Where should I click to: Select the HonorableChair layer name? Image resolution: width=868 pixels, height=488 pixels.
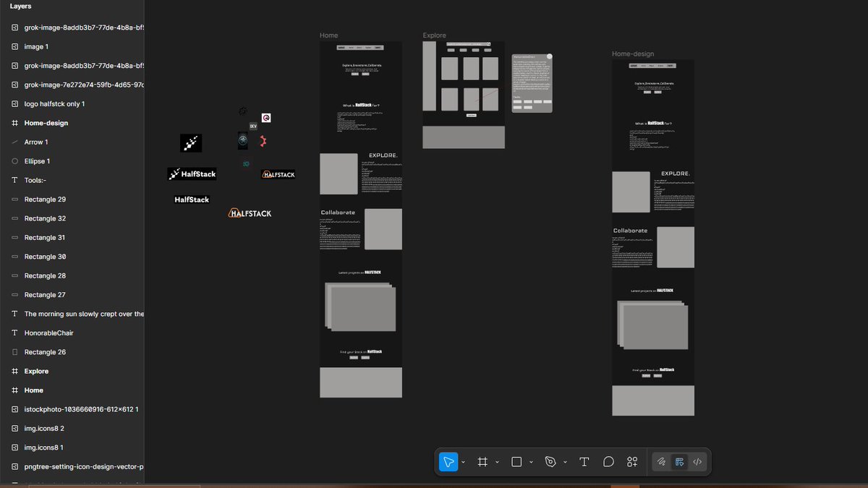coord(48,333)
